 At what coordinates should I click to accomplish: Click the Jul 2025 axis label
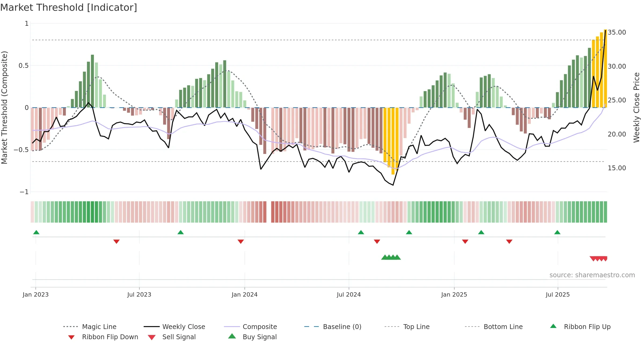click(x=558, y=295)
